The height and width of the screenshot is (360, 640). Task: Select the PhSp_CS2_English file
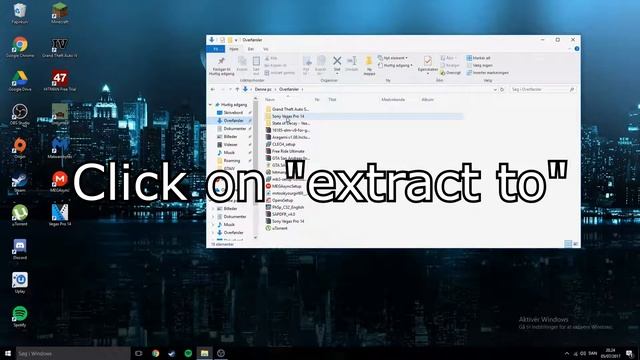(x=284, y=207)
